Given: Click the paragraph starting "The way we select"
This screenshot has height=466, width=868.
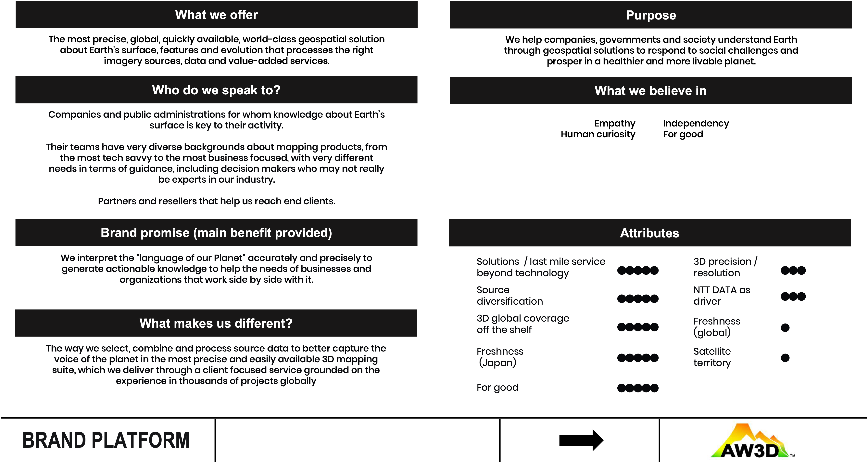Looking at the screenshot, I should click(216, 365).
